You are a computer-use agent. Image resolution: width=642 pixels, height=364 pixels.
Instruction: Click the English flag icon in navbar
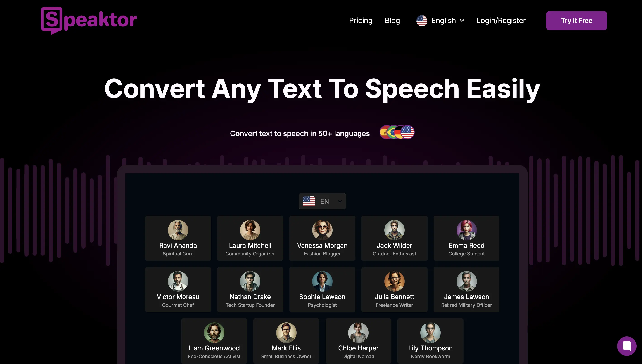click(x=421, y=20)
